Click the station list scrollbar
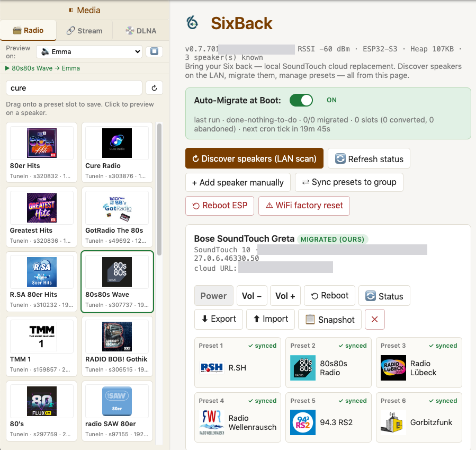Viewport: 476px width, 450px height. [x=159, y=189]
